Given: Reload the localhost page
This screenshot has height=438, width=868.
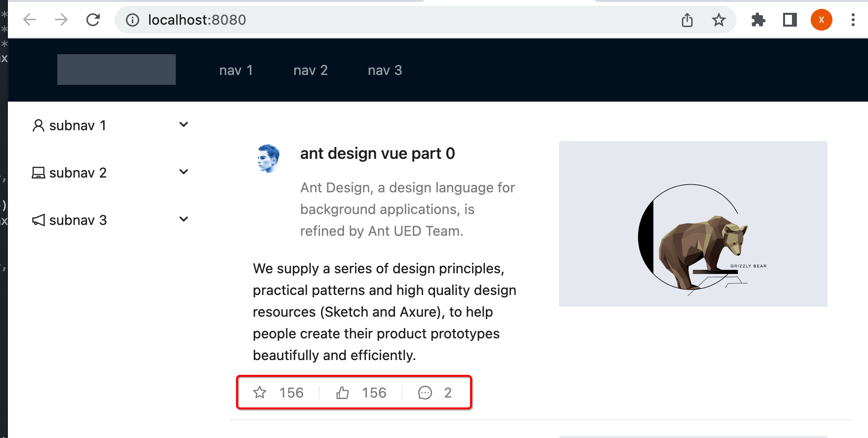Looking at the screenshot, I should 93,20.
